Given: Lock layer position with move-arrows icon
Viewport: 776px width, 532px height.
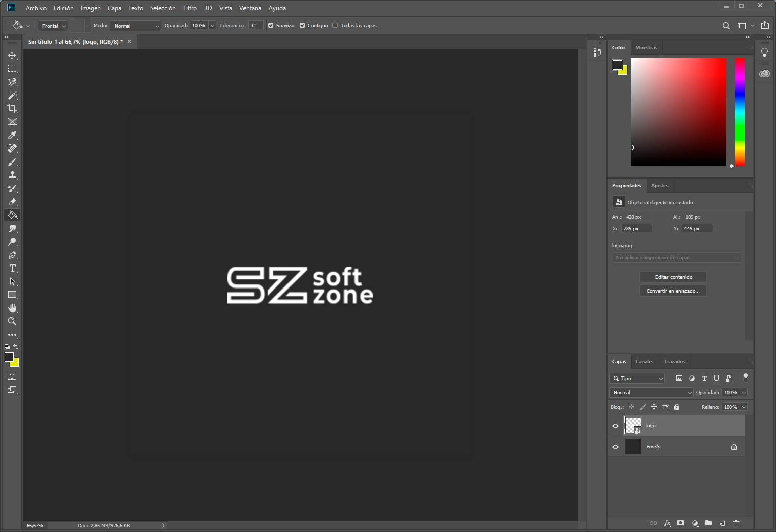Looking at the screenshot, I should [x=654, y=407].
